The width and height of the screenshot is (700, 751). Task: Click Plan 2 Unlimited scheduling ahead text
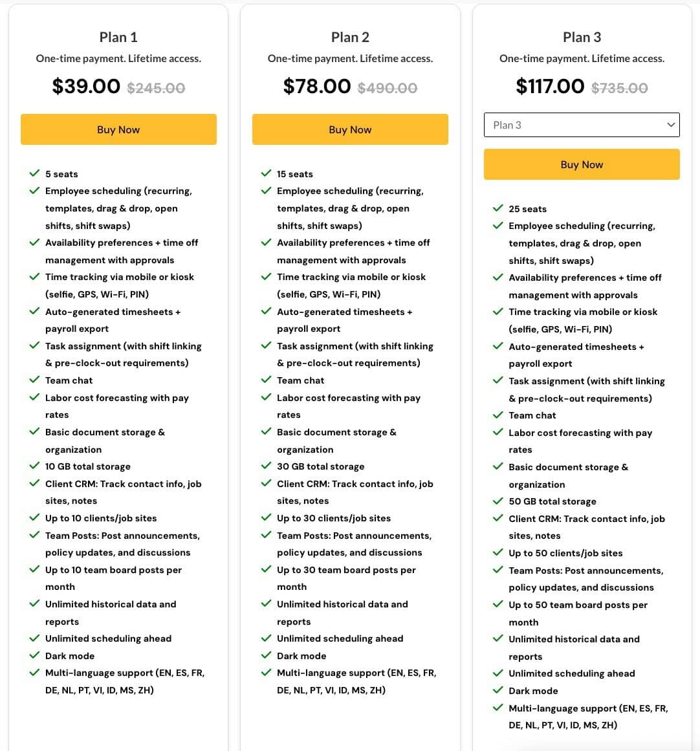pyautogui.click(x=340, y=638)
